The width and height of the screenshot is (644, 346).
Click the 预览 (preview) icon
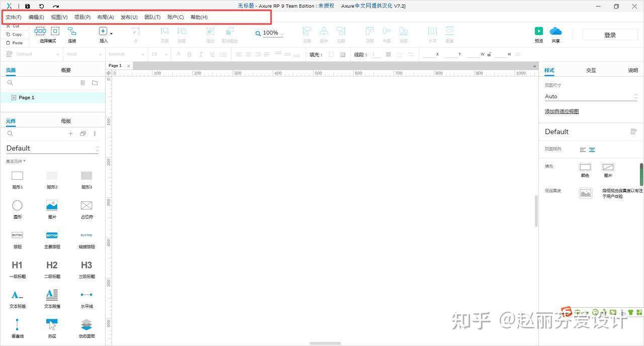[538, 31]
